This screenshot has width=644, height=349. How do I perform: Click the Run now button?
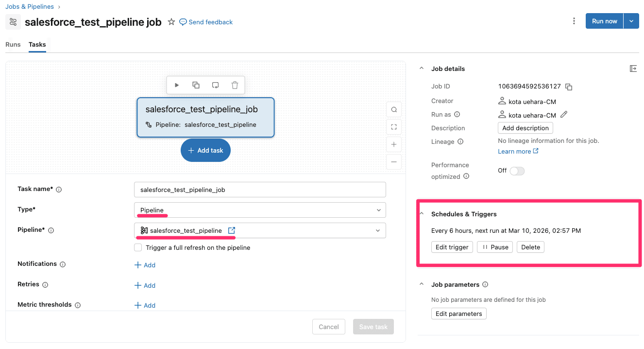pyautogui.click(x=604, y=21)
